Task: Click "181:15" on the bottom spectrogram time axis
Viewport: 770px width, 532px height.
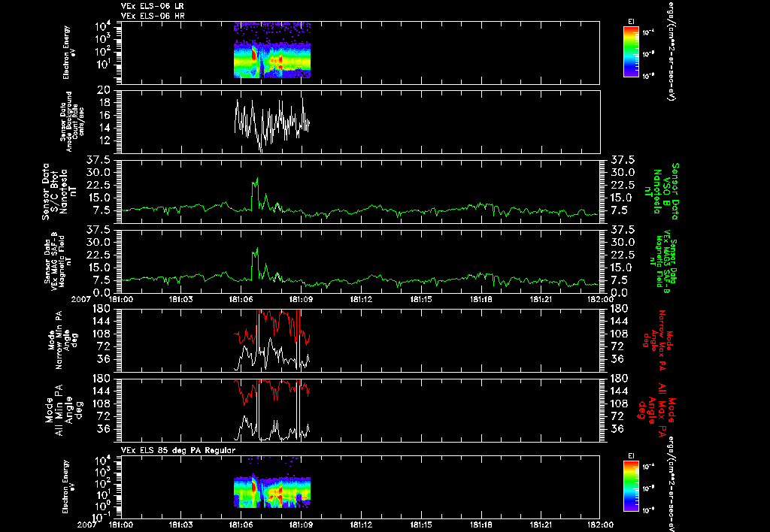Action: coord(421,524)
